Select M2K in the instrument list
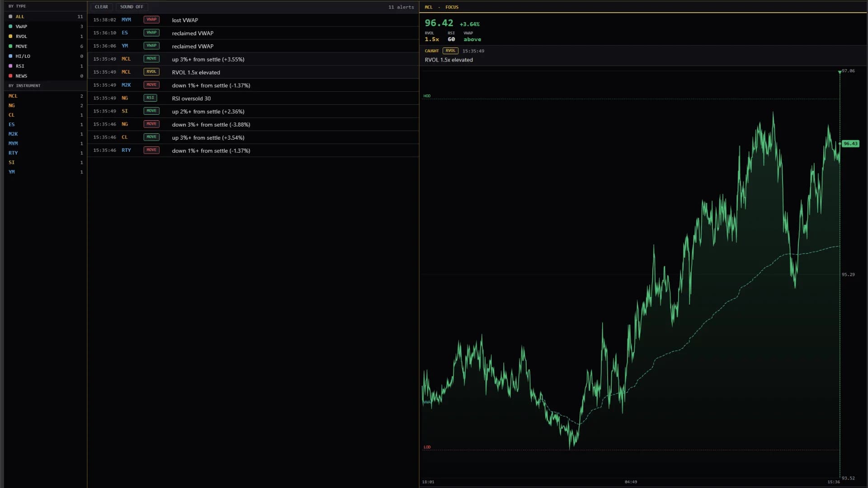 [45, 134]
